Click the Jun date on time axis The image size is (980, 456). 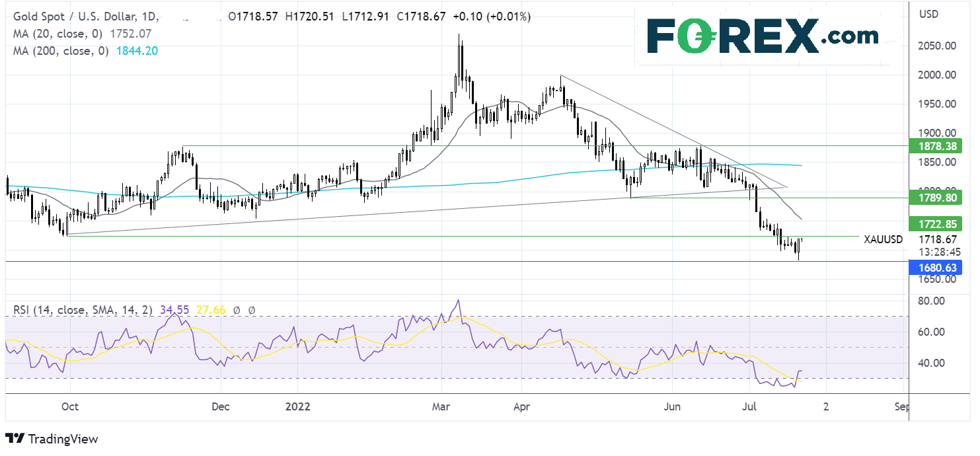673,406
